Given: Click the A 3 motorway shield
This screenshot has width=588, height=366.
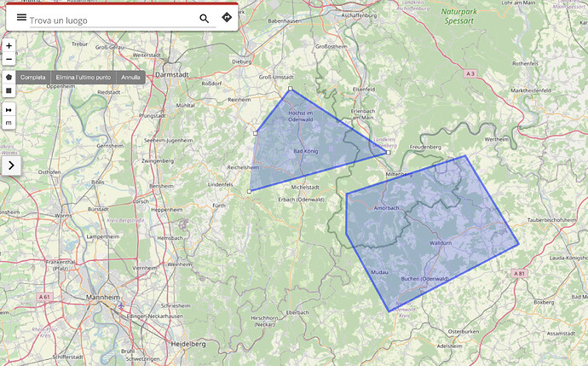Looking at the screenshot, I should pyautogui.click(x=470, y=74).
